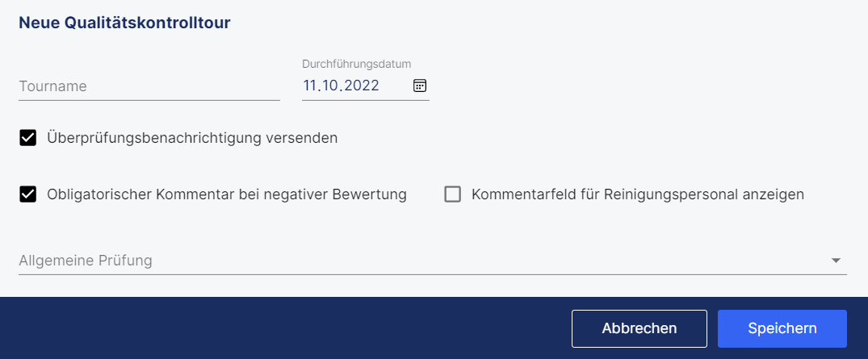Open the Allgemeine Prüfung dropdown field
Image resolution: width=868 pixels, height=359 pixels.
(x=433, y=261)
